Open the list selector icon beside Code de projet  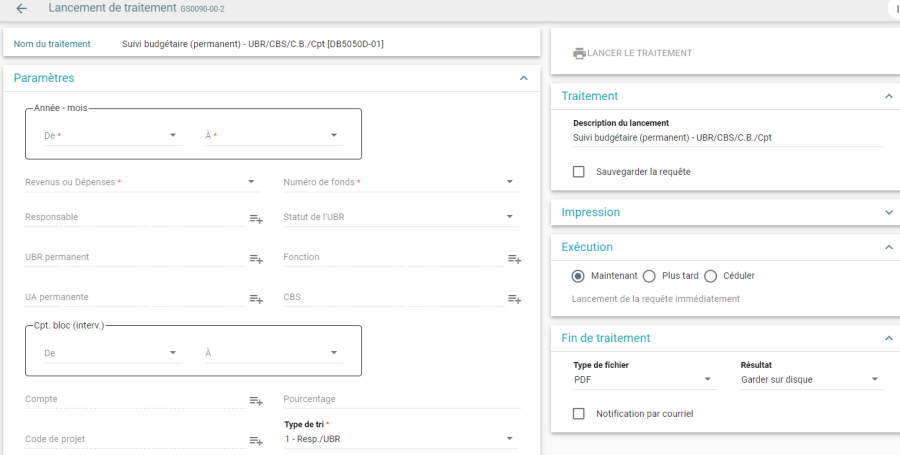[x=256, y=441]
